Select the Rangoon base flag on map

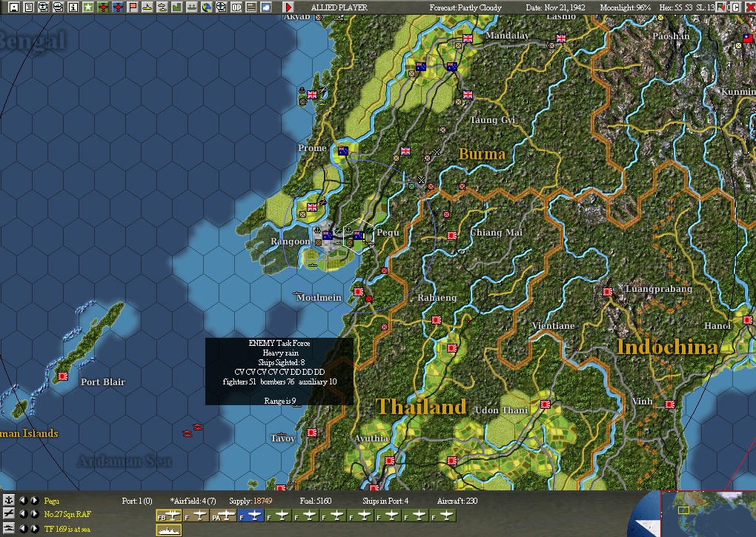click(x=328, y=236)
